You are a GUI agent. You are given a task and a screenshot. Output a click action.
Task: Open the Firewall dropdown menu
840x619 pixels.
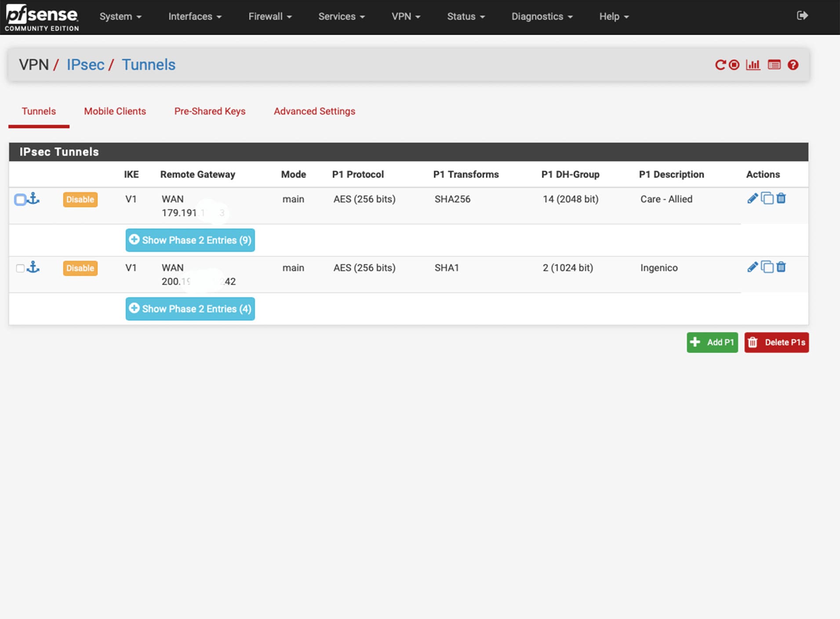(x=270, y=17)
